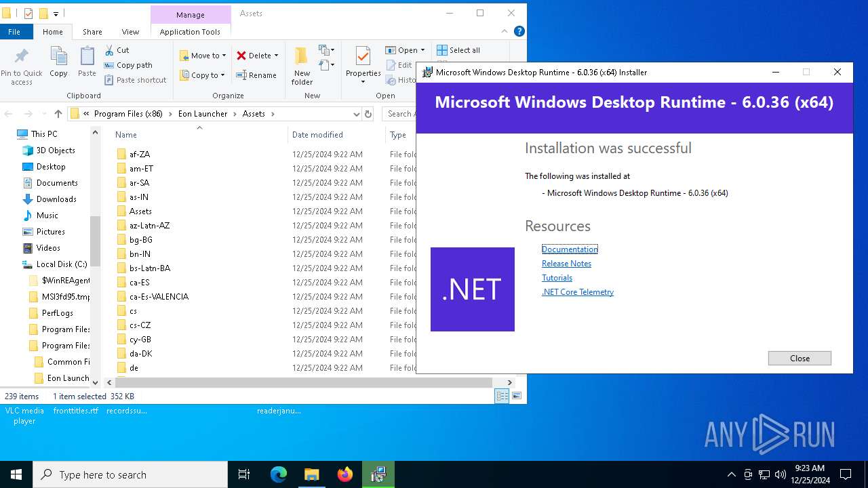Select Pictures in navigation pane
The height and width of the screenshot is (488, 868).
pyautogui.click(x=51, y=231)
